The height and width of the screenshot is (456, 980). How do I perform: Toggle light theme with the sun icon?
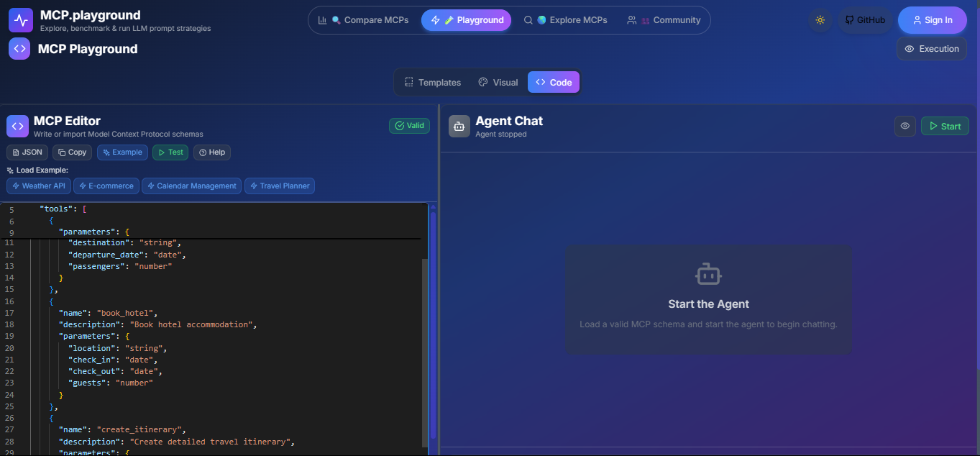click(820, 20)
